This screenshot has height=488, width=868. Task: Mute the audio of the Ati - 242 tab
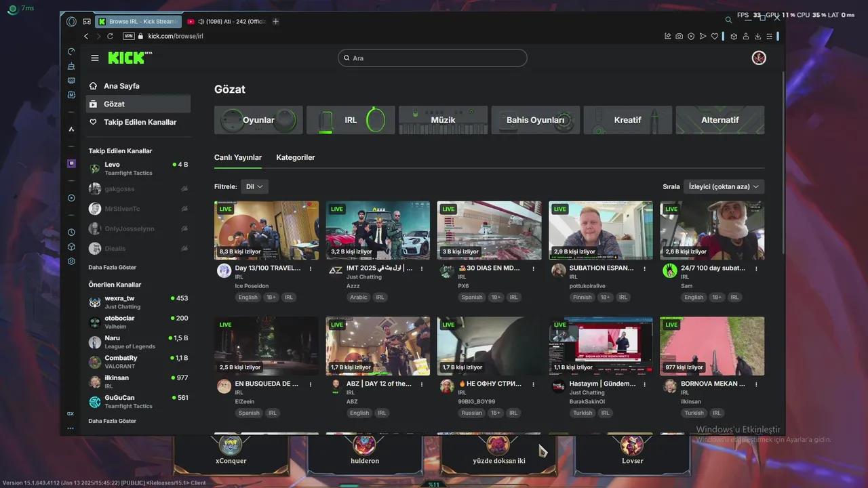[201, 22]
